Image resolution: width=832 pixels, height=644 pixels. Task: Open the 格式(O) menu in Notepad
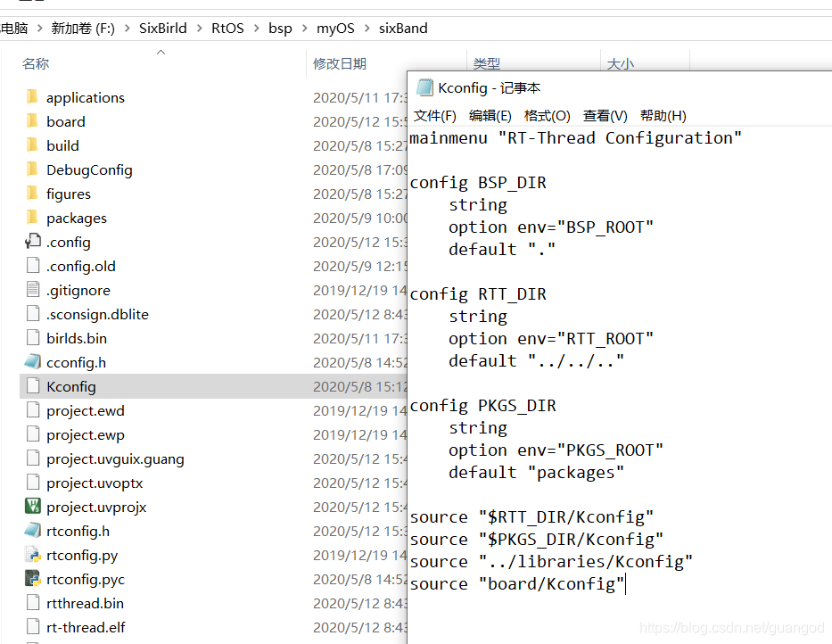[x=547, y=116]
